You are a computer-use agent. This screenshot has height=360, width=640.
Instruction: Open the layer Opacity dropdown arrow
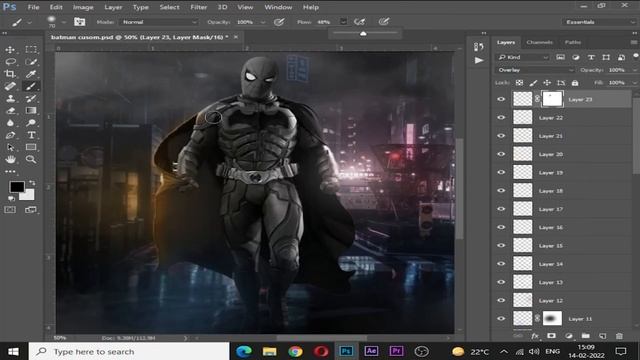tap(635, 70)
